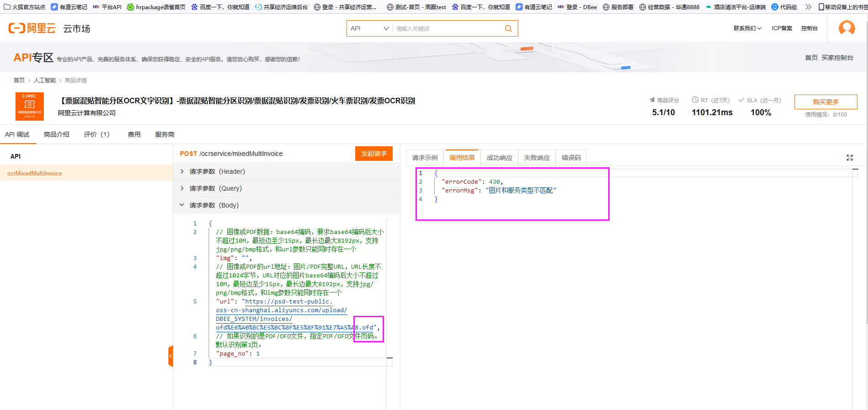Open the 移动设备上的书签 folder
This screenshot has height=410, width=868.
coord(843,7)
